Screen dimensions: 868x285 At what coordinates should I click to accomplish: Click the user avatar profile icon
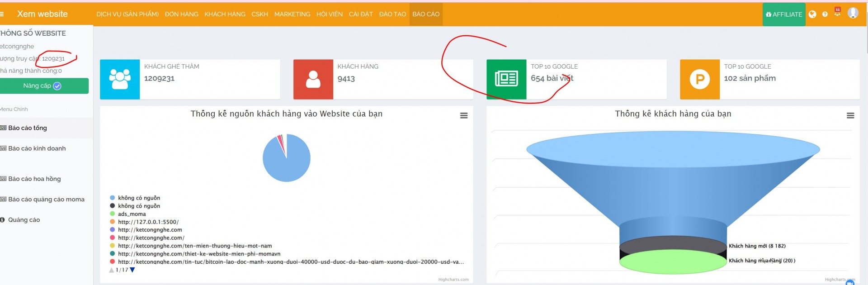(853, 13)
